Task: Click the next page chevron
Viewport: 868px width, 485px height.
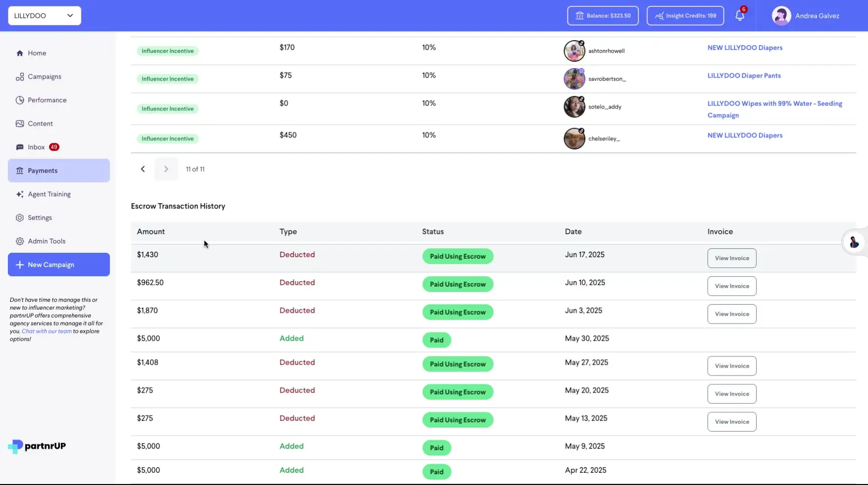Action: [x=166, y=169]
